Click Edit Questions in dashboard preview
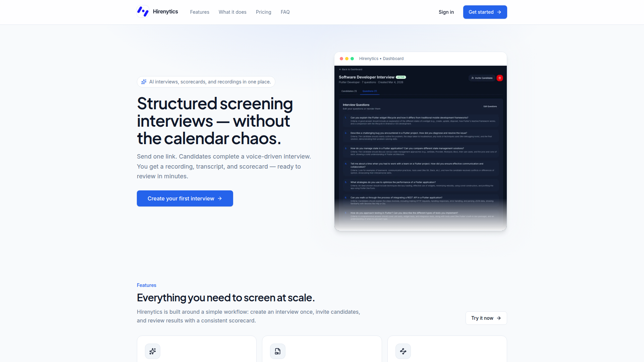Viewport: 644px width, 362px height. click(x=490, y=107)
